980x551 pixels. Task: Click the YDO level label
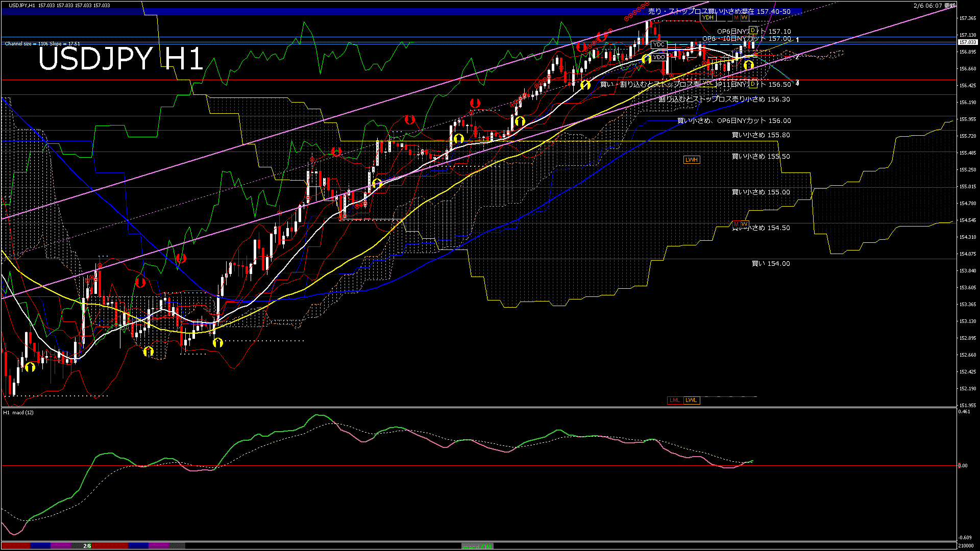point(659,57)
